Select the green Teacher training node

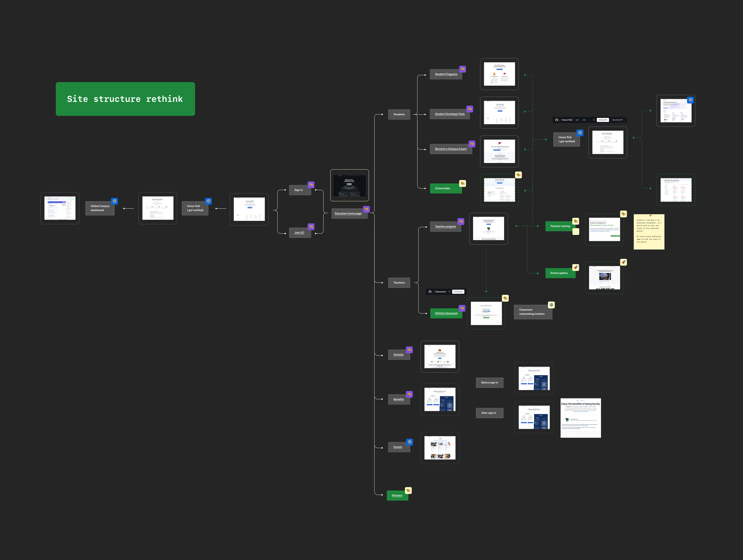point(560,226)
